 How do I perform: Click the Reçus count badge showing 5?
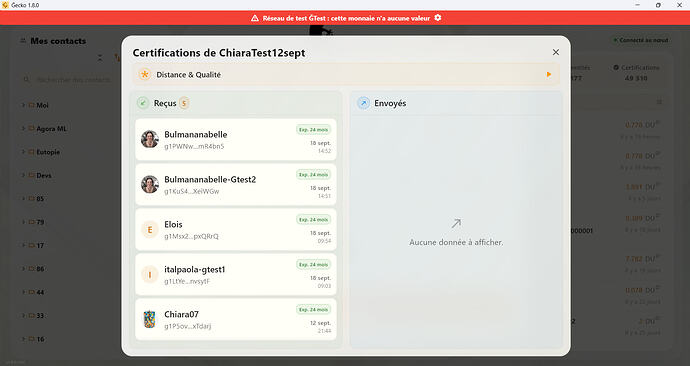click(184, 103)
